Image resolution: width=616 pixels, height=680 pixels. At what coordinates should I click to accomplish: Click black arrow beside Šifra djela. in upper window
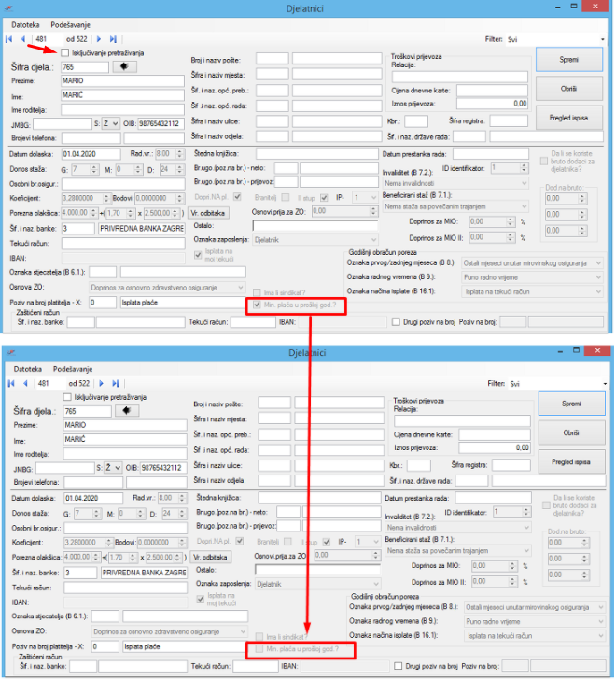pyautogui.click(x=123, y=66)
